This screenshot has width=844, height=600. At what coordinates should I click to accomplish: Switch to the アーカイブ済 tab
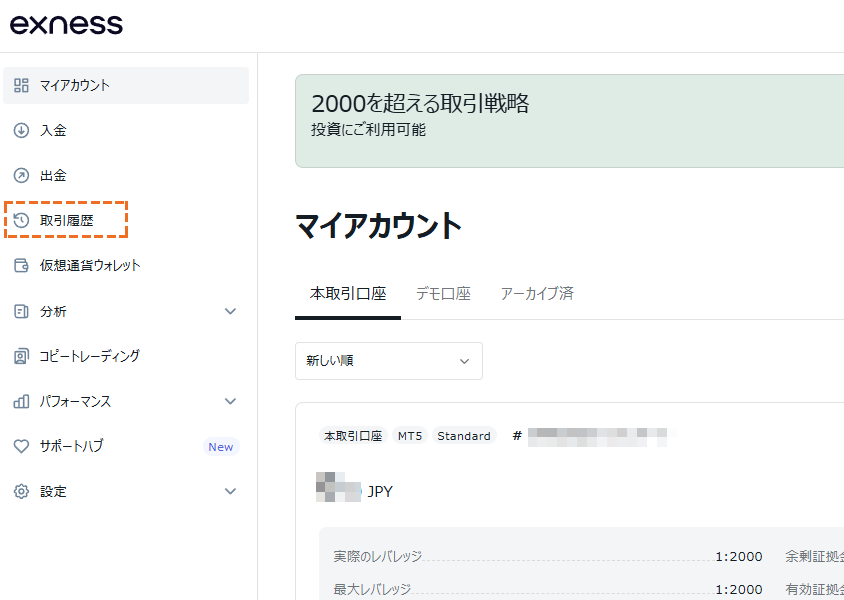click(x=537, y=294)
